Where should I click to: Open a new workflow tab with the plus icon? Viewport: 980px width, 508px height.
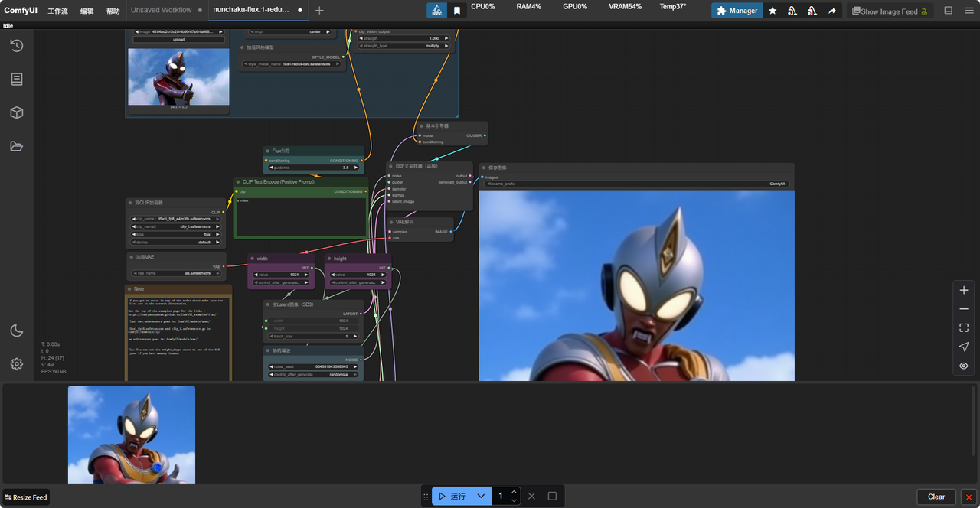point(319,11)
